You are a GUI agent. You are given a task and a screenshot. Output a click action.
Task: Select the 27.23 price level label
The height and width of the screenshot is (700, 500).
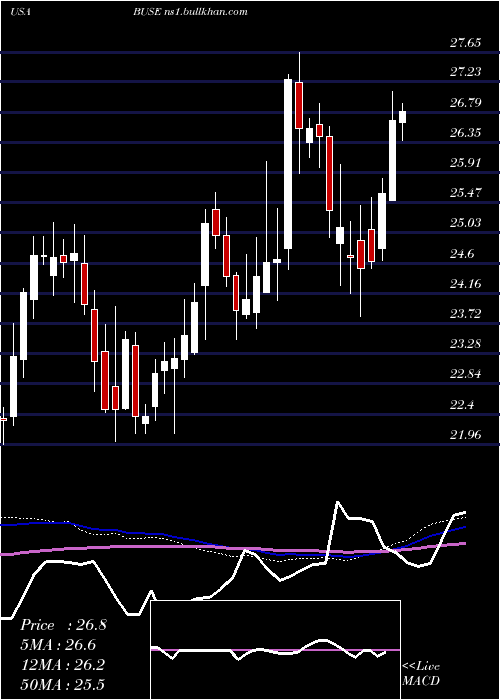pos(466,71)
